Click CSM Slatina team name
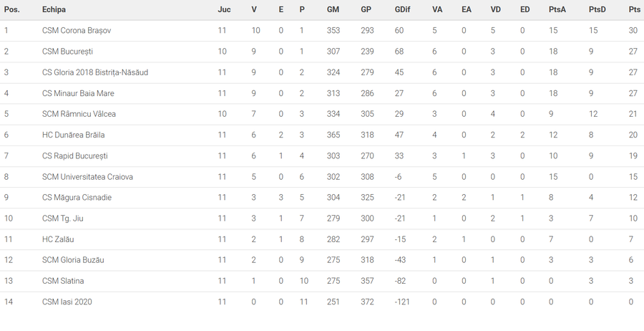 coord(63,281)
